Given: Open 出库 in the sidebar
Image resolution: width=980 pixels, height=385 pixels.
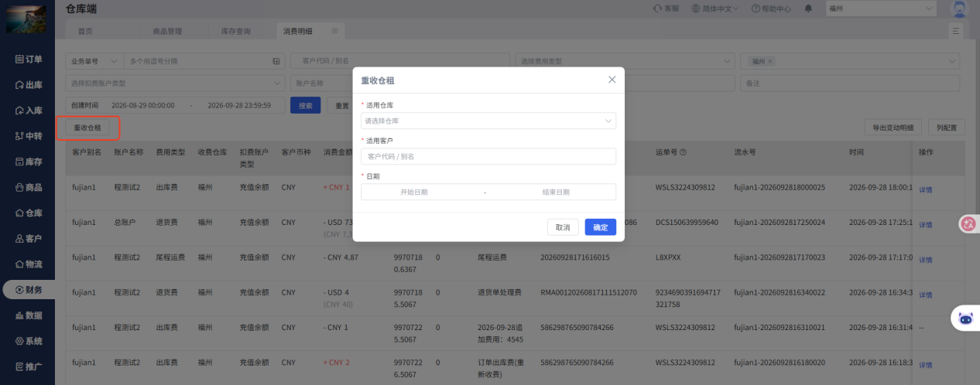Looking at the screenshot, I should pos(28,84).
